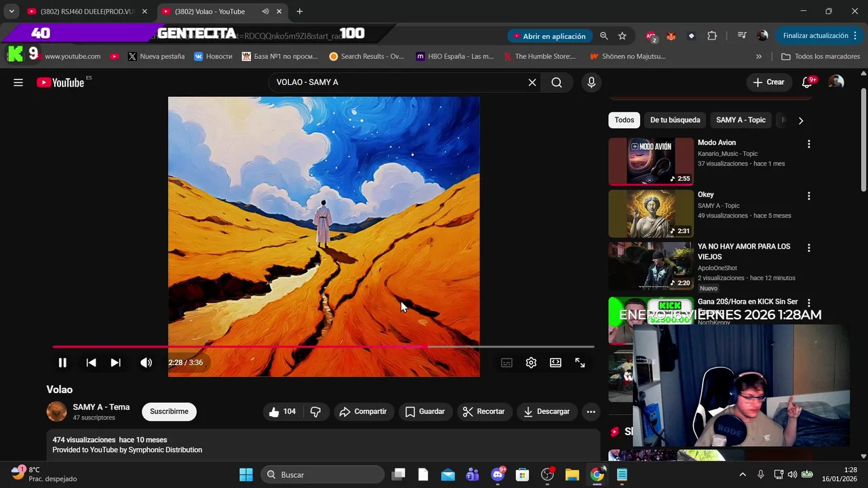Select De tu búsqueda chip
Image resolution: width=868 pixels, height=488 pixels.
tap(675, 120)
